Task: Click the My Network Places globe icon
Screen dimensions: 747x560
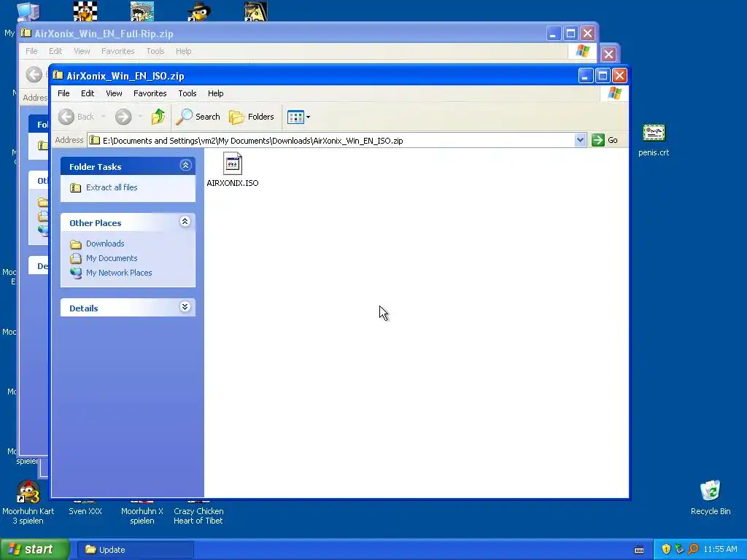Action: point(76,273)
